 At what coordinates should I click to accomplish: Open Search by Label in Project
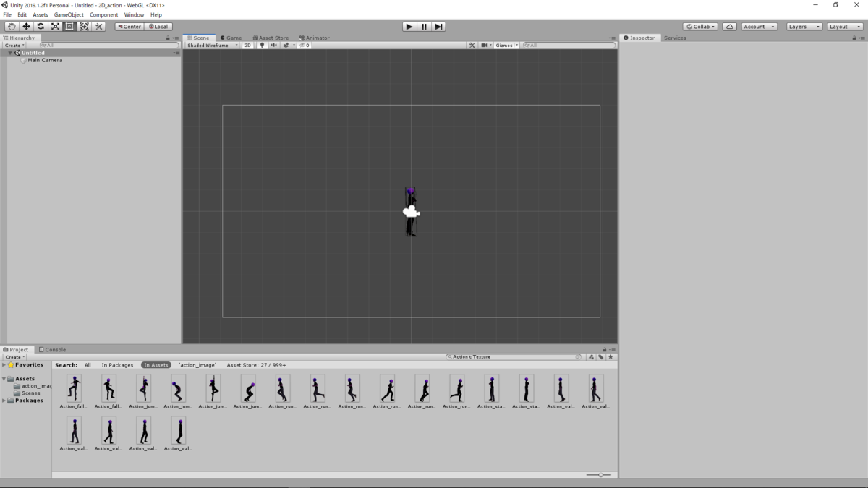tap(600, 357)
